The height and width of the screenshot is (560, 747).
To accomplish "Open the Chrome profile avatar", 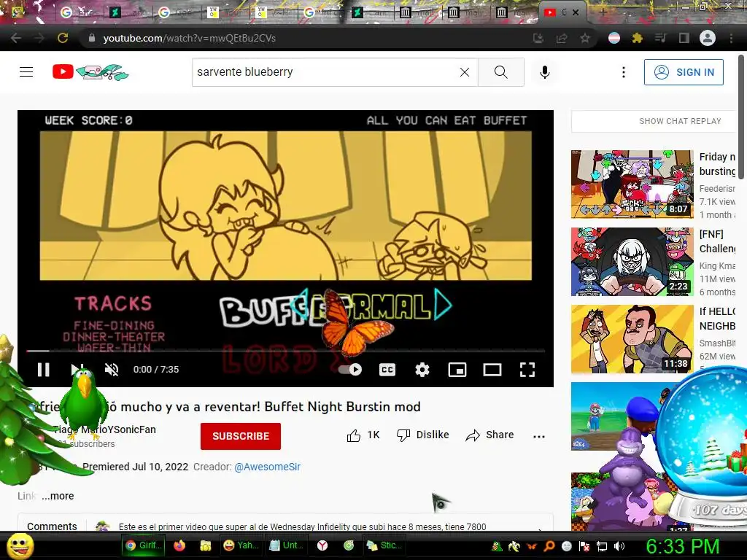I will pyautogui.click(x=708, y=38).
